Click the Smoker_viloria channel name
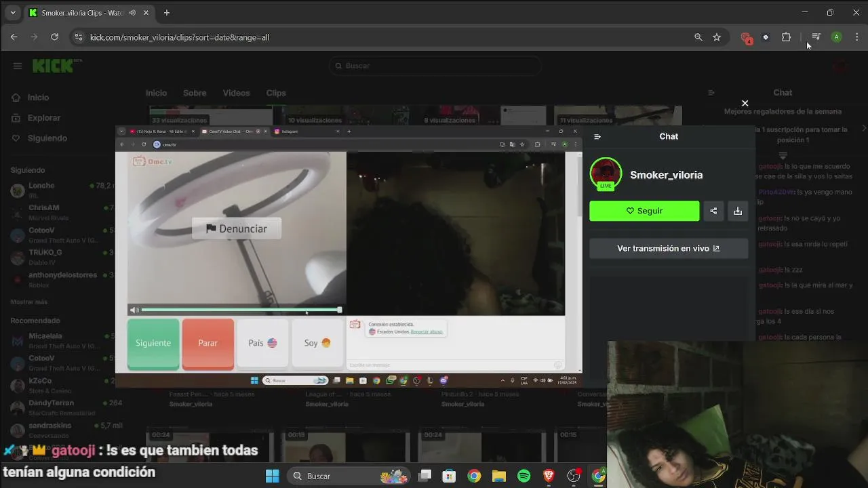This screenshot has width=868, height=488. click(666, 175)
